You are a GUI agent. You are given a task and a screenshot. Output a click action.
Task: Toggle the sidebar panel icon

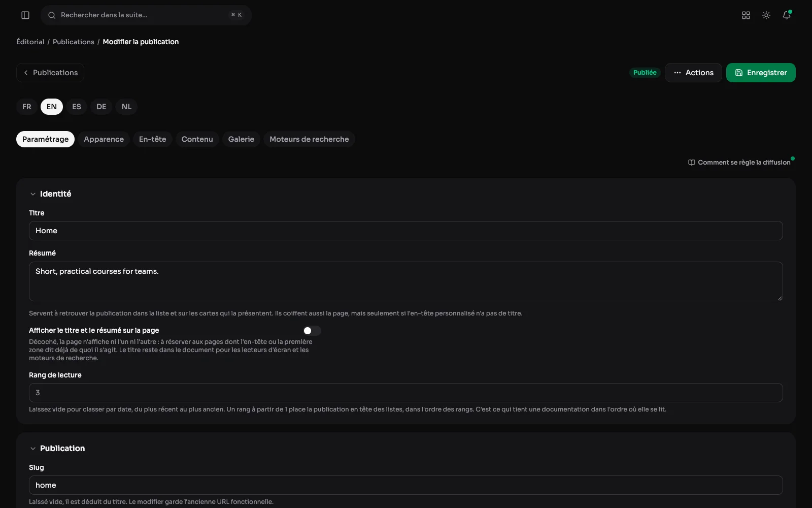(x=25, y=15)
